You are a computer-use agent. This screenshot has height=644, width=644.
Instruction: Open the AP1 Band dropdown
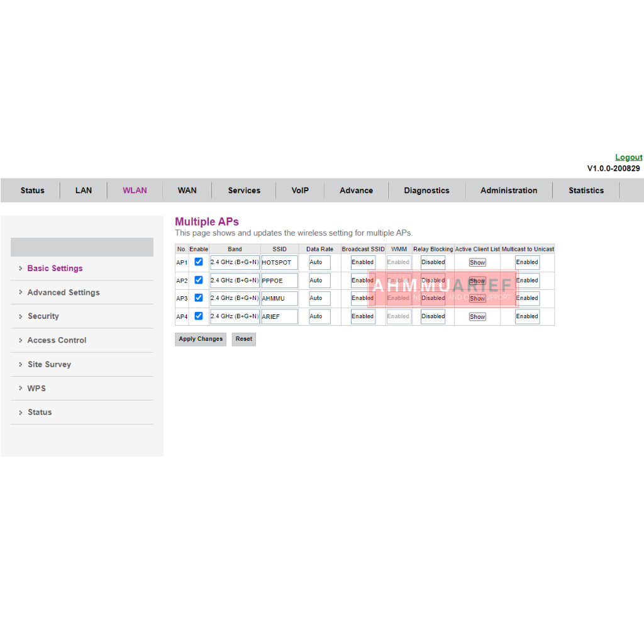pos(235,262)
